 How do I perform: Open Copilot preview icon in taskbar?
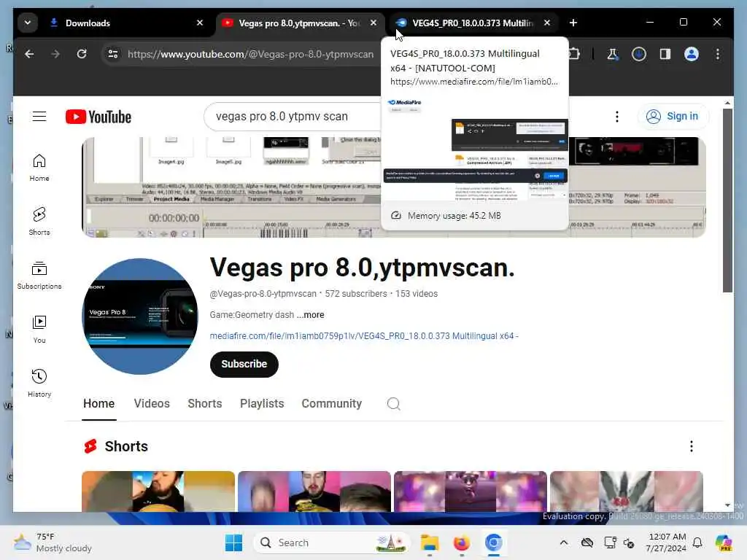pyautogui.click(x=724, y=542)
